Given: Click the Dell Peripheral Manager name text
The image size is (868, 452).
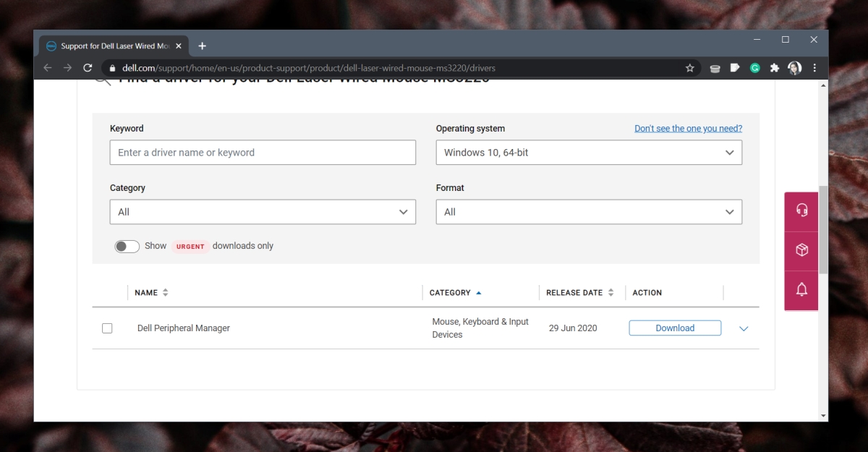Looking at the screenshot, I should point(184,328).
